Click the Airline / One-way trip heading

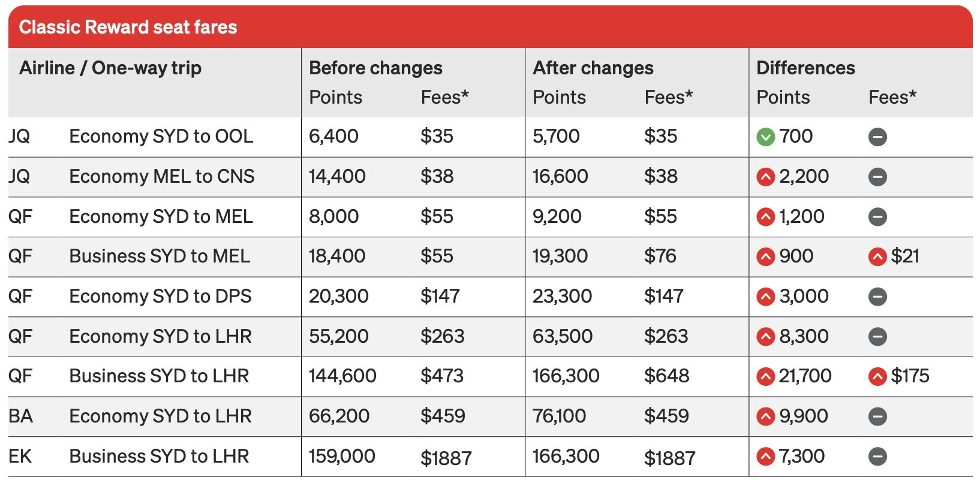[x=110, y=68]
